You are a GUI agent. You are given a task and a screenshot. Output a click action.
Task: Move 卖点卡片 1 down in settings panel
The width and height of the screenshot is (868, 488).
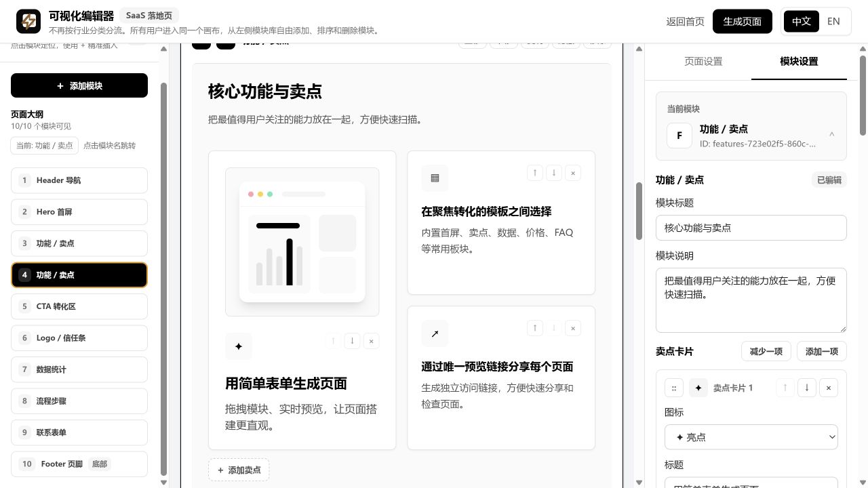807,388
